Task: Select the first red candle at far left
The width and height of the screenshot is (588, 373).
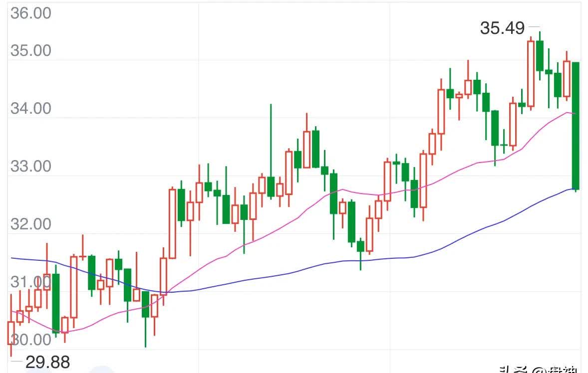Action: (x=10, y=333)
